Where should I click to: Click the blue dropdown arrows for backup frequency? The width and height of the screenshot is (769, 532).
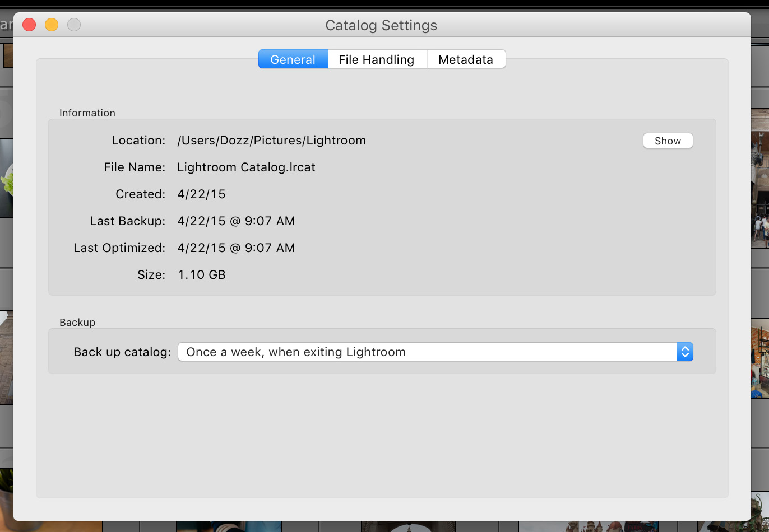pyautogui.click(x=685, y=352)
